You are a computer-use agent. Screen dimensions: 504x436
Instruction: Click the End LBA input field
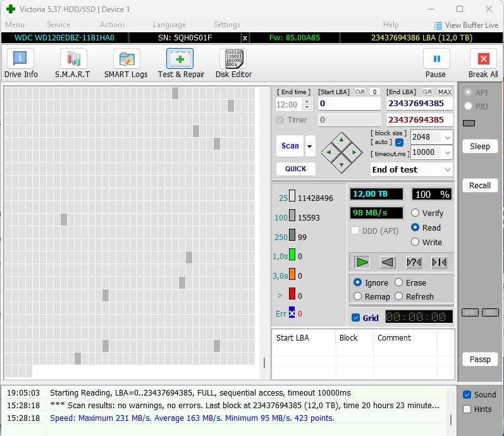click(419, 104)
